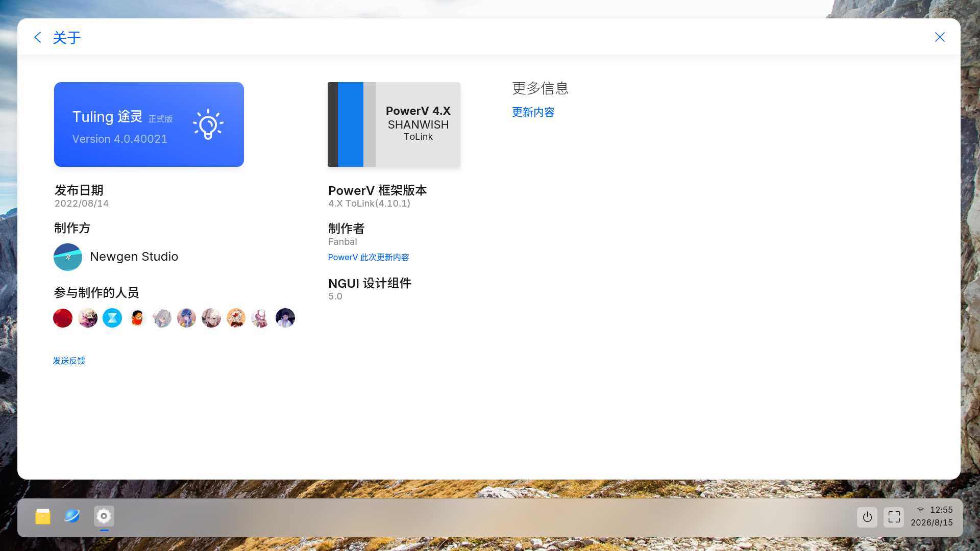Open the power menu button in the dock
The width and height of the screenshot is (980, 551).
click(867, 517)
